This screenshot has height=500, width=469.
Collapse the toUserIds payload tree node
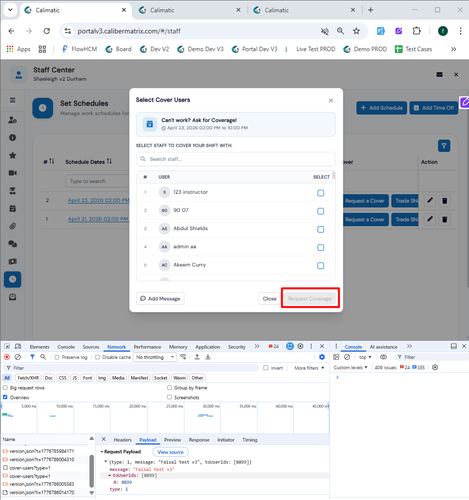click(x=110, y=475)
